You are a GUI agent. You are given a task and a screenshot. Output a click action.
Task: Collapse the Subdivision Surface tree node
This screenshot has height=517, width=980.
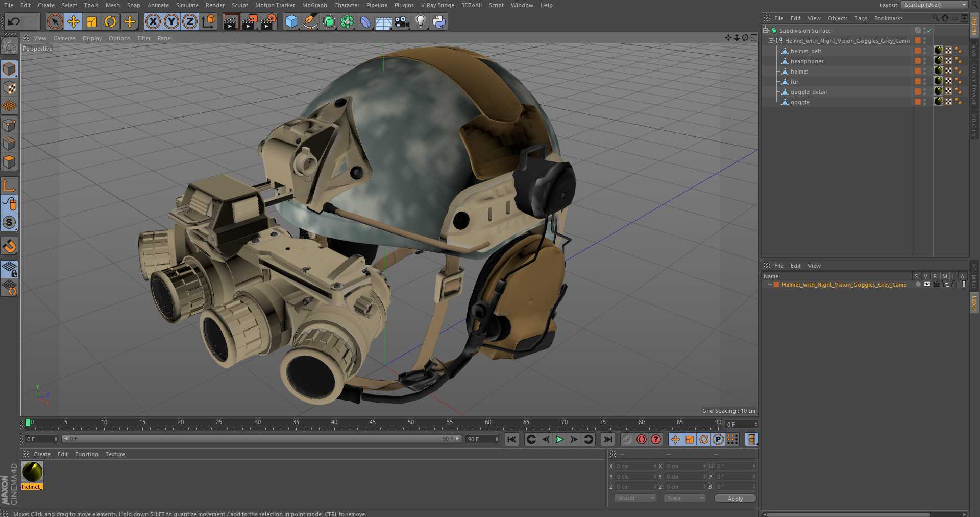(766, 31)
